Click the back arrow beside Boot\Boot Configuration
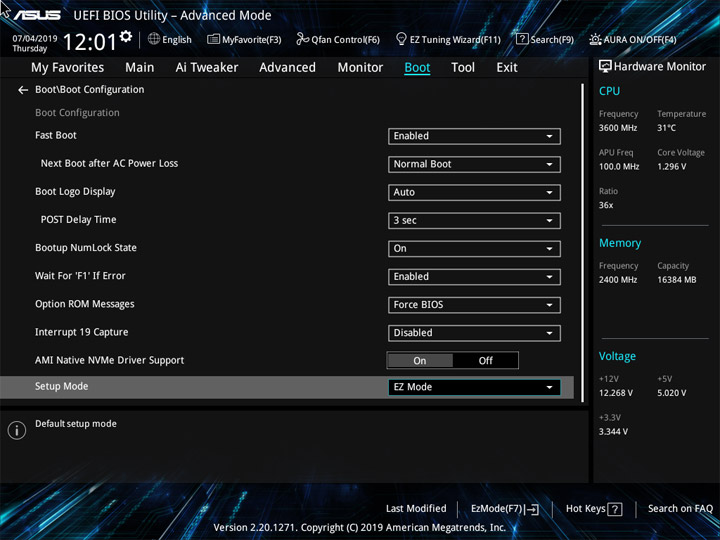The width and height of the screenshot is (720, 540). click(23, 90)
